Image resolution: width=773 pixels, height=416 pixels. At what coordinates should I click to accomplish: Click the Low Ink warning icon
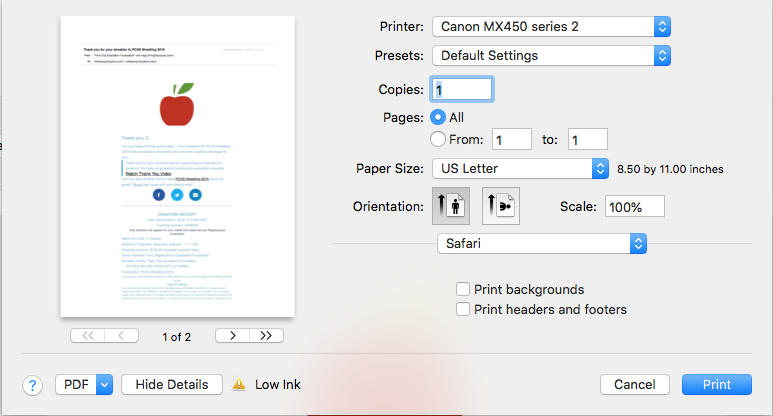[239, 384]
